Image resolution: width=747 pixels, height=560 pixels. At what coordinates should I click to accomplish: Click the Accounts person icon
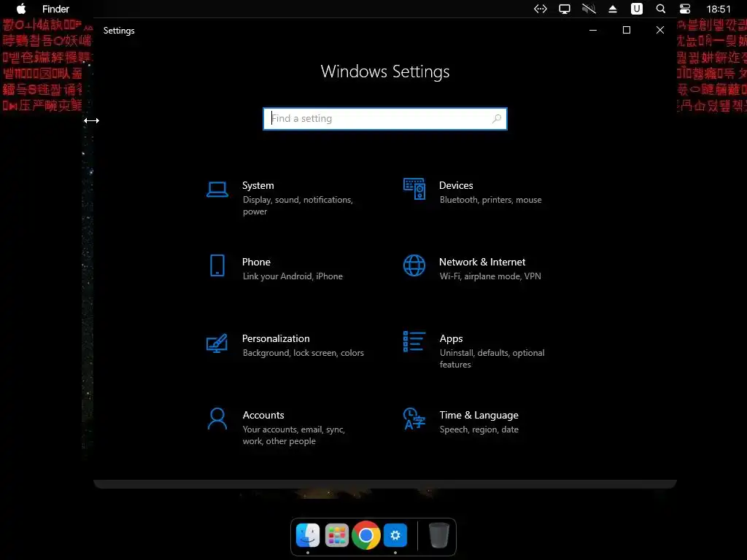tap(217, 419)
